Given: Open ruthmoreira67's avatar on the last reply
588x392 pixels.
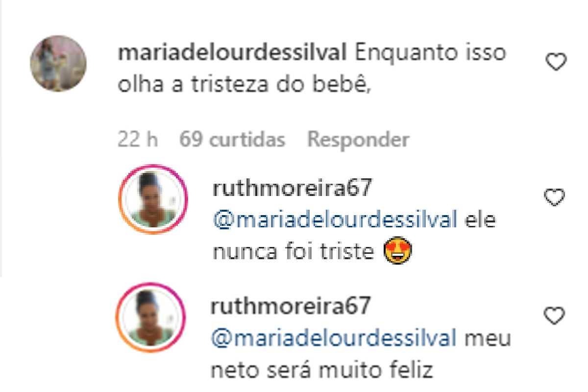Looking at the screenshot, I should pos(151,317).
